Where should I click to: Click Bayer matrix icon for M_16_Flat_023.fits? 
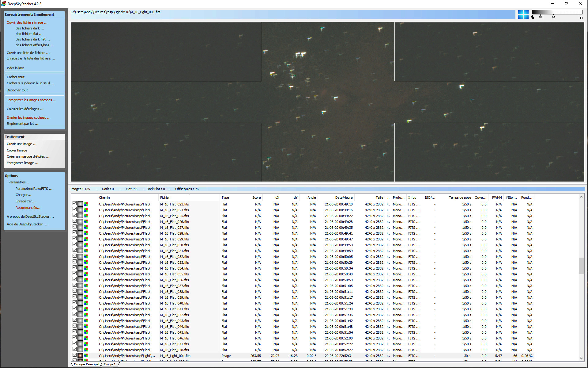tap(86, 204)
